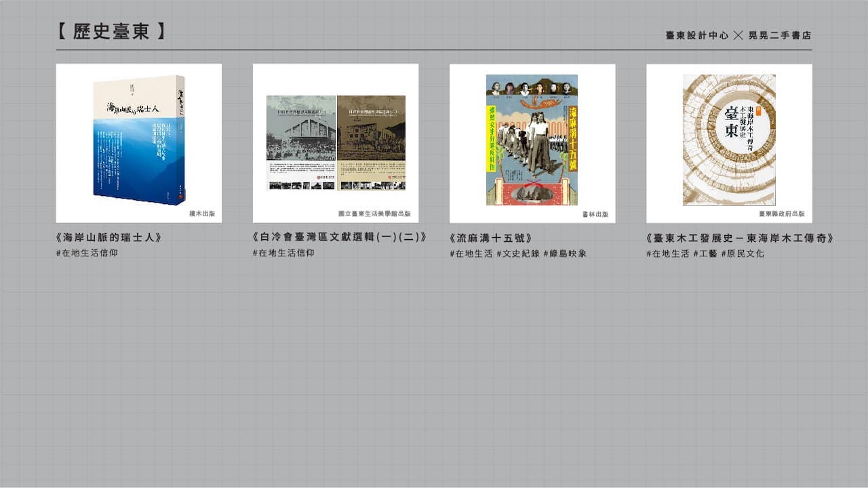868x488 pixels.
Task: Click the #在地生活信仰 tag under 白冷會臺灣區文獻選輯
Action: 283,253
